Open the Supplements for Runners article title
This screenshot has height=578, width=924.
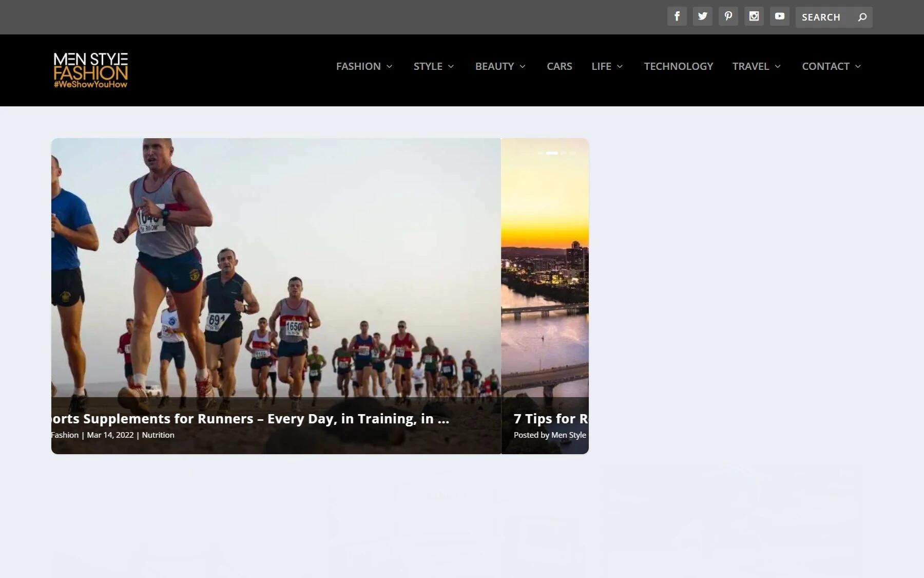251,419
